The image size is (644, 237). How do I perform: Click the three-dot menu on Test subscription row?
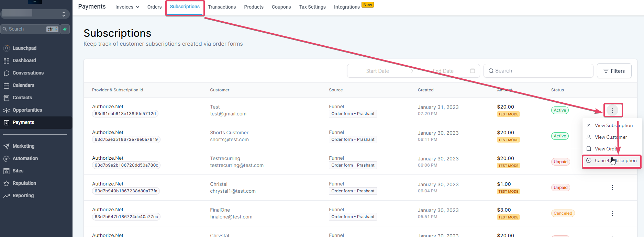tap(612, 110)
